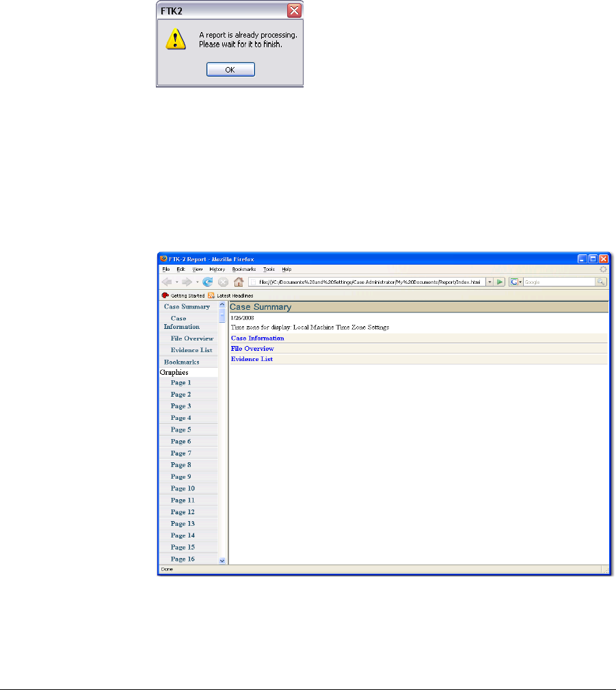Go to Graphics Page 13
Viewport: 616px width, 690px height.
click(183, 524)
